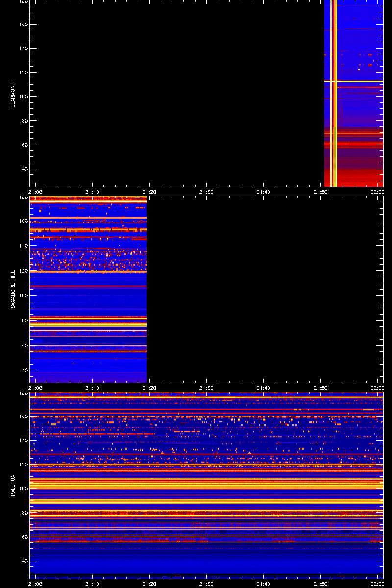Select the 100 frequency label on Learmonth plot
The image size is (392, 588).
pyautogui.click(x=24, y=97)
